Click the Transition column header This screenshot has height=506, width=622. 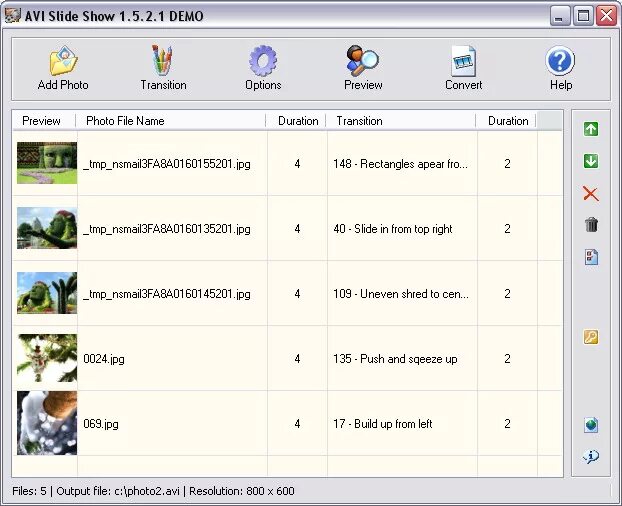point(401,121)
